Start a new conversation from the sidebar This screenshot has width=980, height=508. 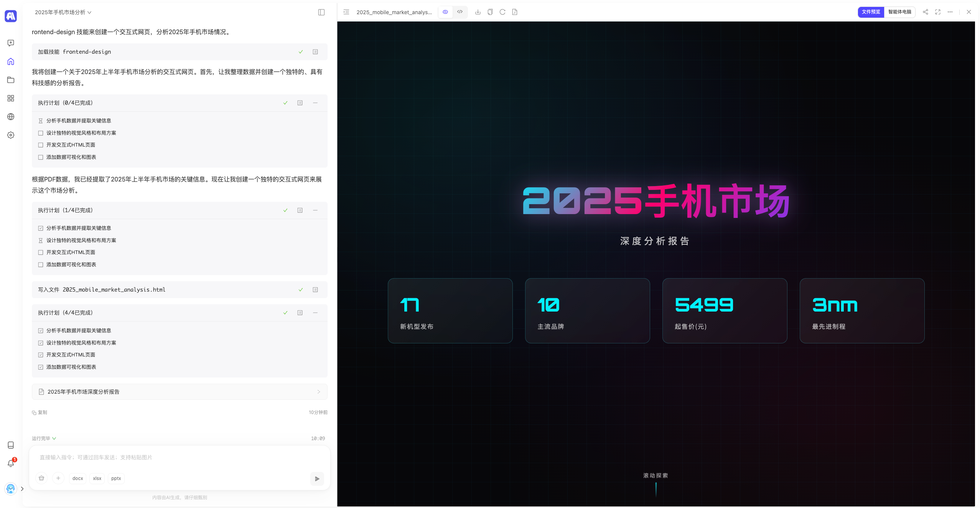point(10,43)
